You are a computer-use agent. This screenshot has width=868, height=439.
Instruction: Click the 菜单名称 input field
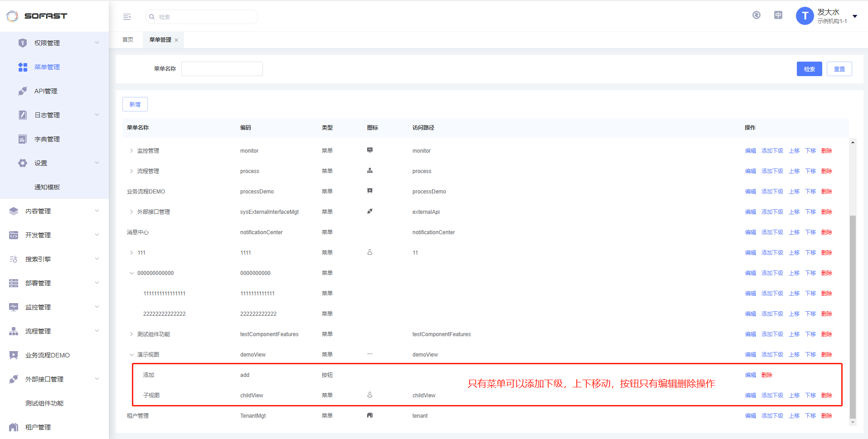pos(222,69)
